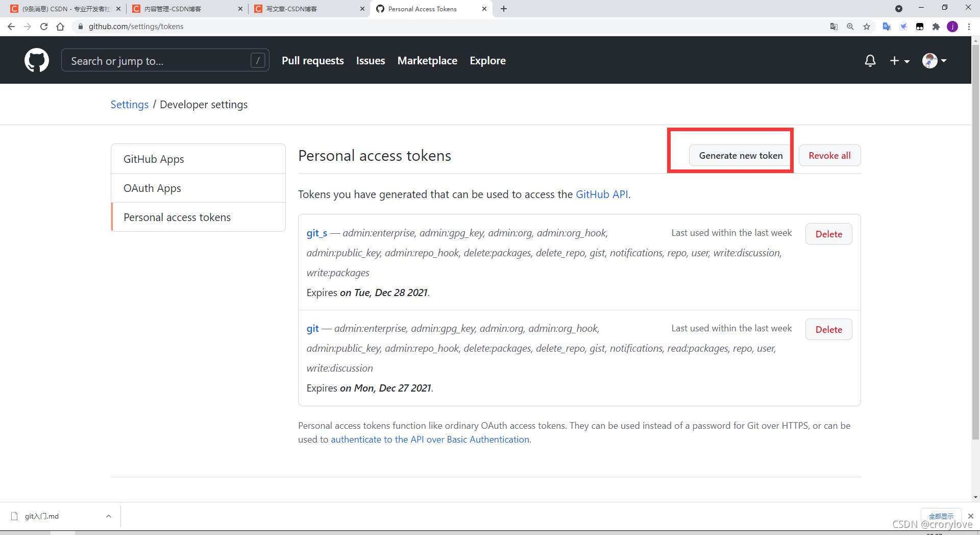Reload the page

tap(44, 27)
